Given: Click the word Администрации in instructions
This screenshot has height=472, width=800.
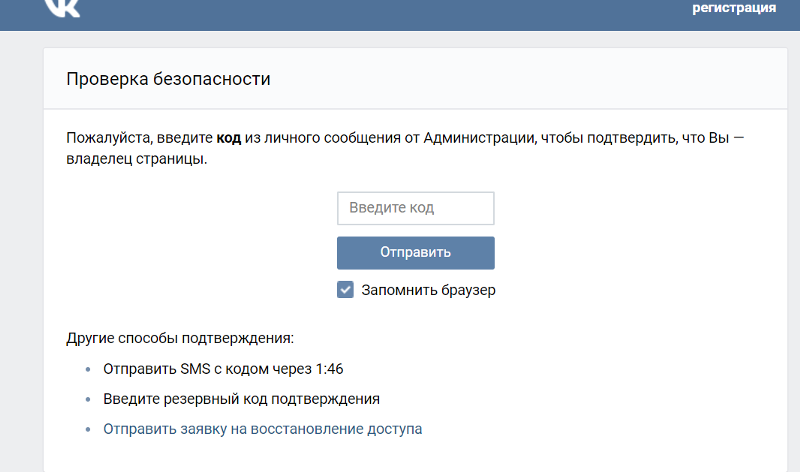Looking at the screenshot, I should point(479,138).
